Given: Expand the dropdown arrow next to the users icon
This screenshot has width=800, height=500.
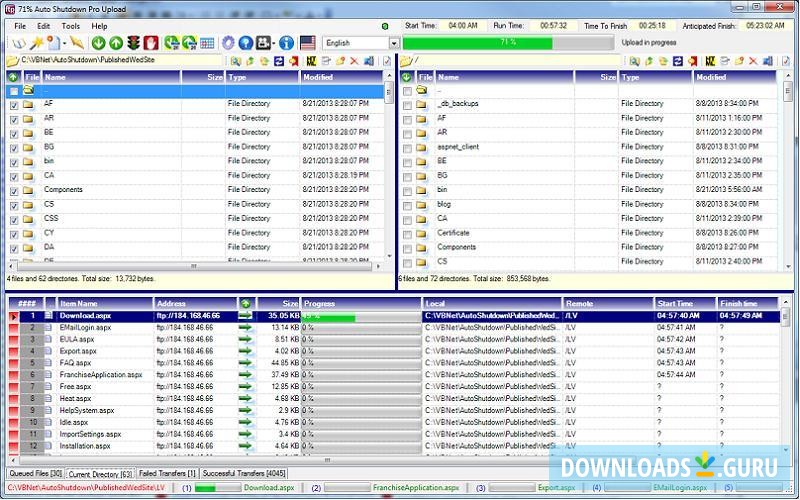Looking at the screenshot, I should (x=274, y=44).
